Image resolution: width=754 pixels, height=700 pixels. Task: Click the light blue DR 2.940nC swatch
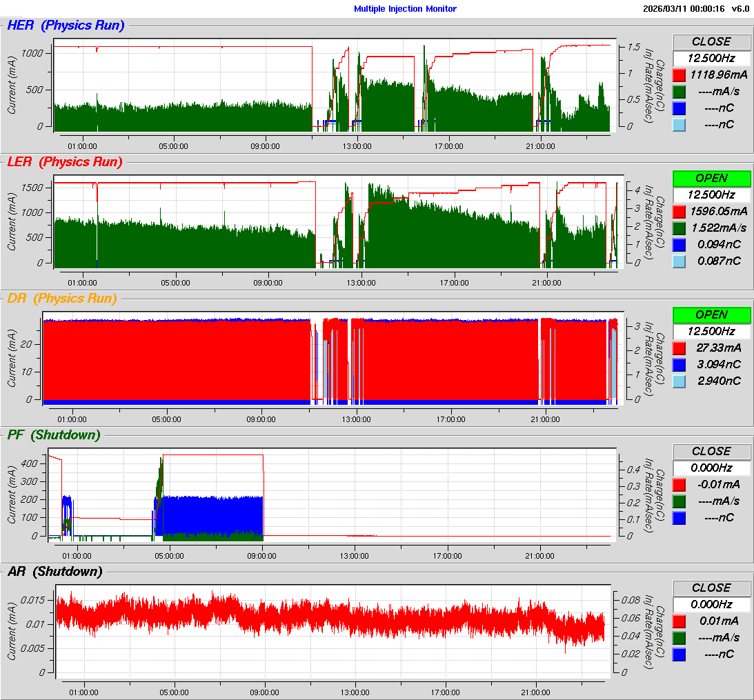point(679,381)
